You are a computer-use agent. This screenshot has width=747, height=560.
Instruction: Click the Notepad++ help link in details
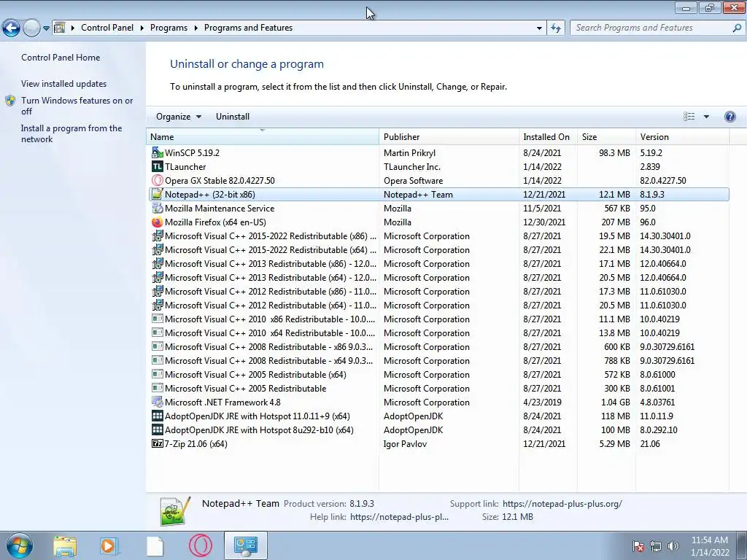click(x=399, y=517)
